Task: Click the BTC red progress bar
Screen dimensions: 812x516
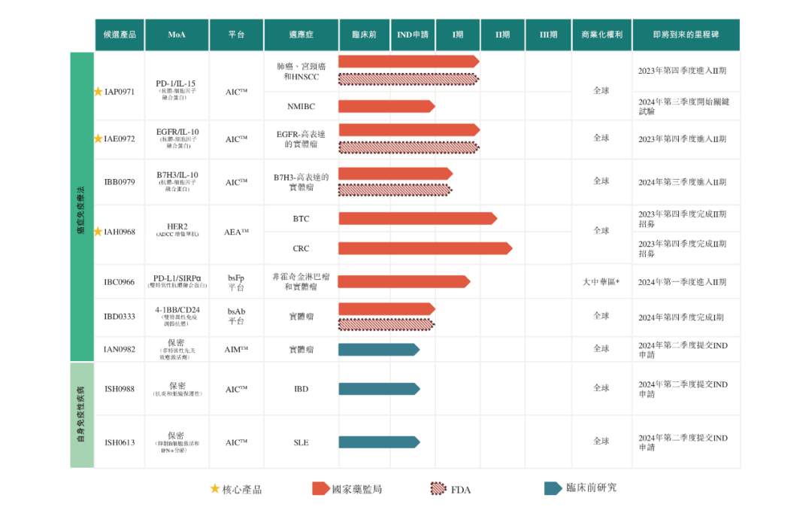Action: point(417,218)
